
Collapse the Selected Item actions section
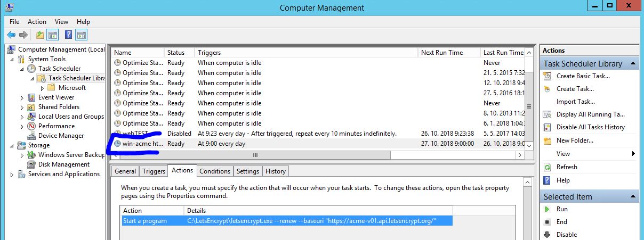point(633,197)
